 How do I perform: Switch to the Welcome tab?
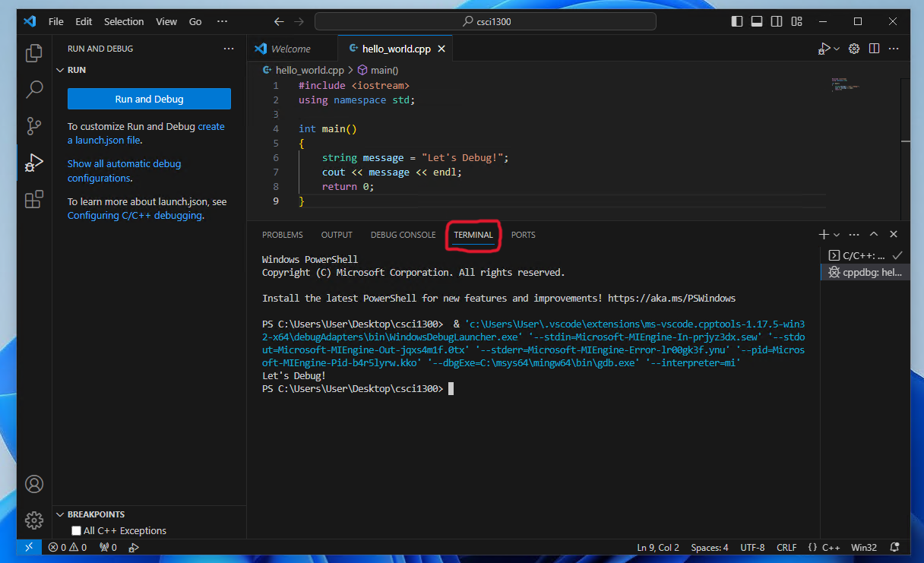pyautogui.click(x=292, y=49)
